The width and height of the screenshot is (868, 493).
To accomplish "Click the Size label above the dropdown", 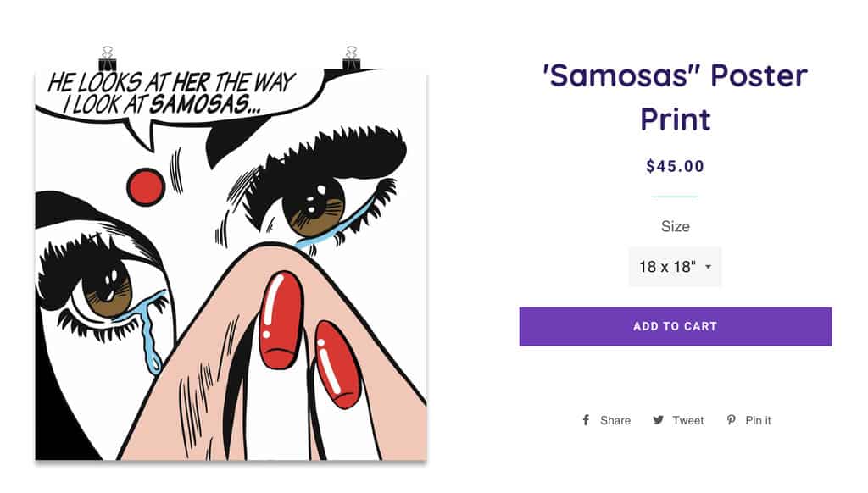I will point(674,226).
